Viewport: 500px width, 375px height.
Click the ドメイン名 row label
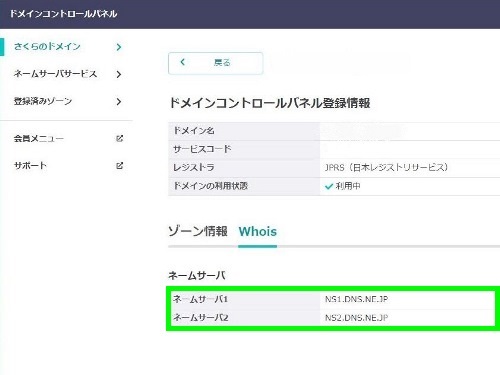(x=194, y=131)
